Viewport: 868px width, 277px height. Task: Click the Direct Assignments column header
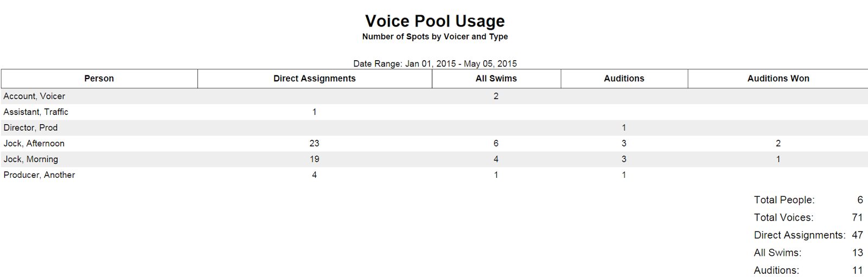pyautogui.click(x=314, y=79)
